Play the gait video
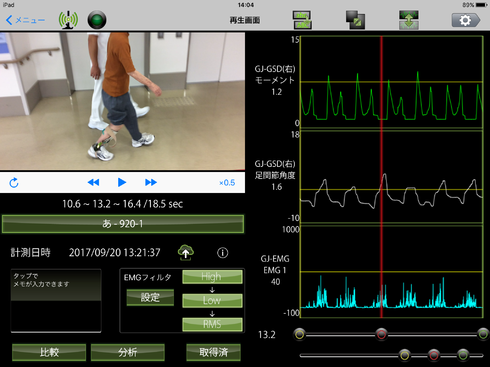 pos(122,182)
